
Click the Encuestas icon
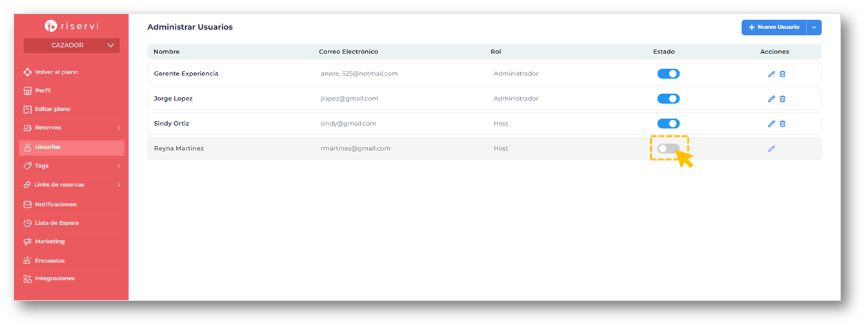click(x=27, y=261)
